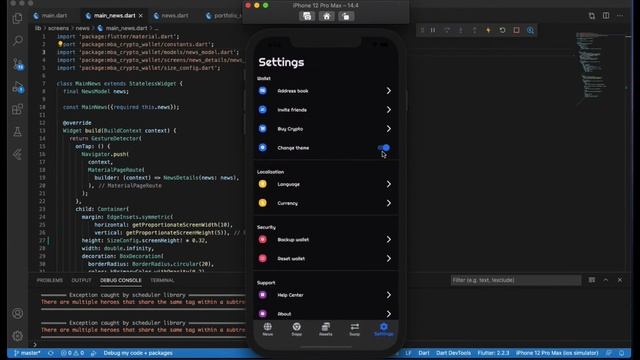Open Help Center via its chevron

(389, 295)
